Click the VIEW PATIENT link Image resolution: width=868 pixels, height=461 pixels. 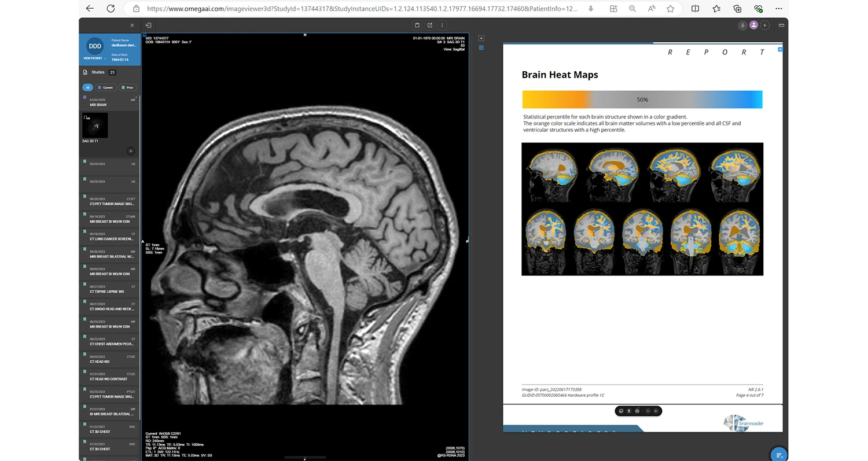coord(94,58)
